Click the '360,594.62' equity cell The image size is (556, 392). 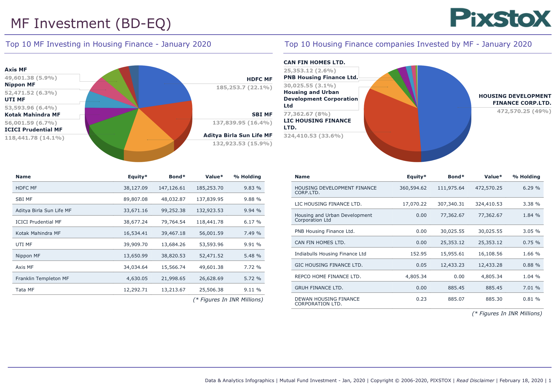point(413,188)
